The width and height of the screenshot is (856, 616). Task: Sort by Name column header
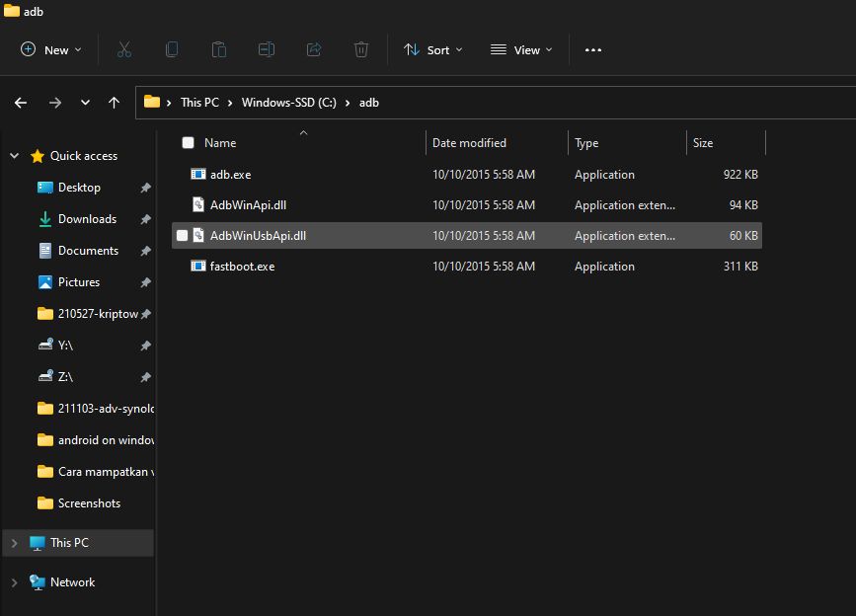coord(220,143)
